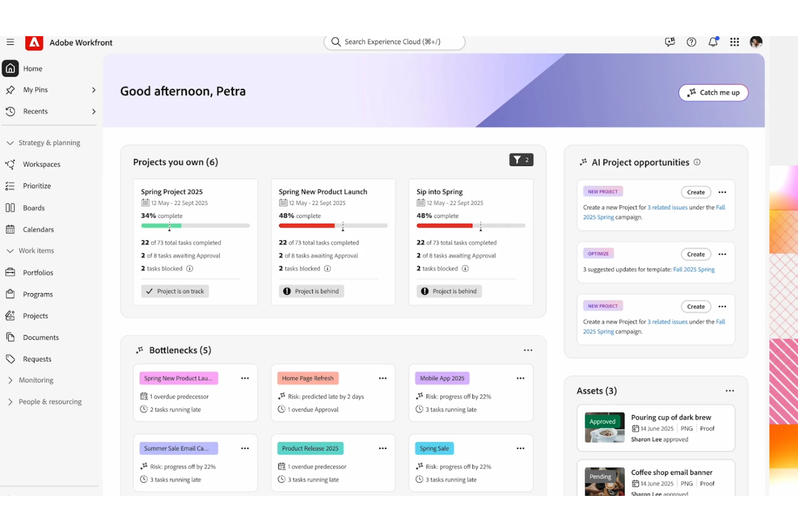
Task: Open the projects filter button
Action: click(x=521, y=160)
